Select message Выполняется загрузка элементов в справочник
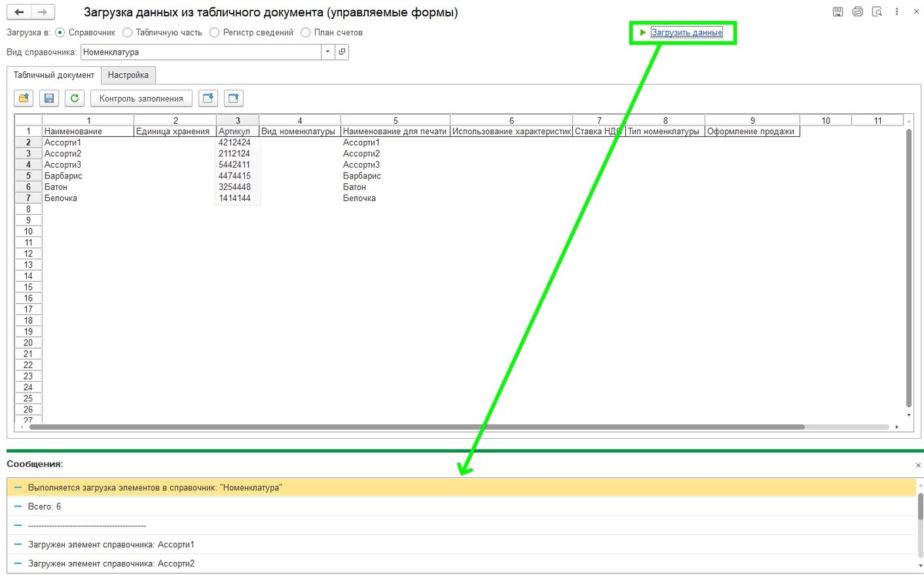Image resolution: width=924 pixels, height=575 pixels. click(461, 487)
